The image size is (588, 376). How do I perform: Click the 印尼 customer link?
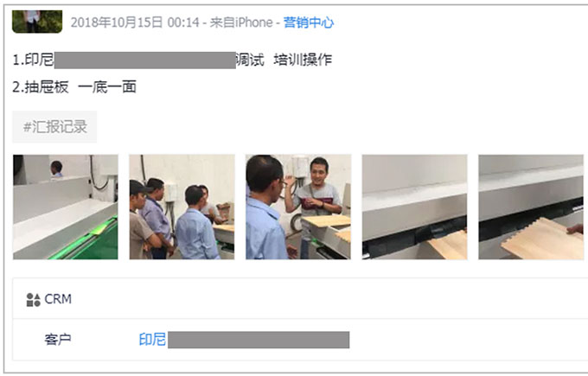click(152, 340)
